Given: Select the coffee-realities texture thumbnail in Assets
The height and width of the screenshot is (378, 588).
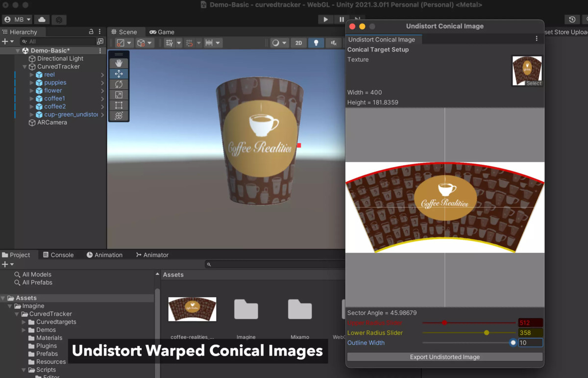Looking at the screenshot, I should [x=192, y=309].
